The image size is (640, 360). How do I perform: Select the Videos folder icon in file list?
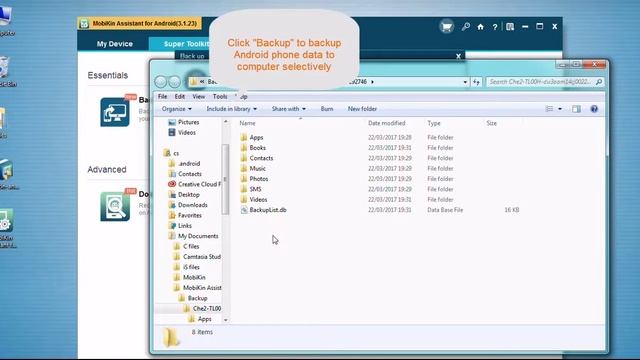(x=244, y=199)
